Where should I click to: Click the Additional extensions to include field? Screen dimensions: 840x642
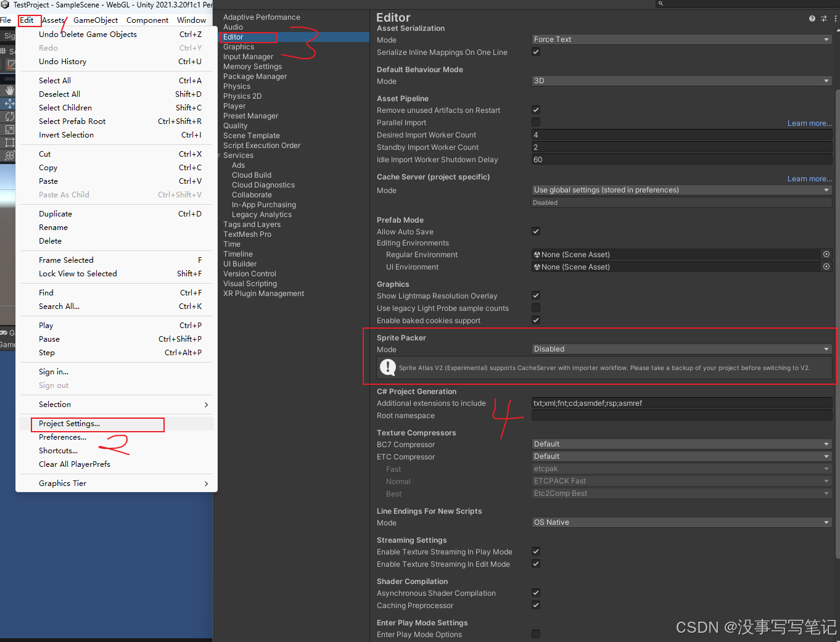pos(681,403)
